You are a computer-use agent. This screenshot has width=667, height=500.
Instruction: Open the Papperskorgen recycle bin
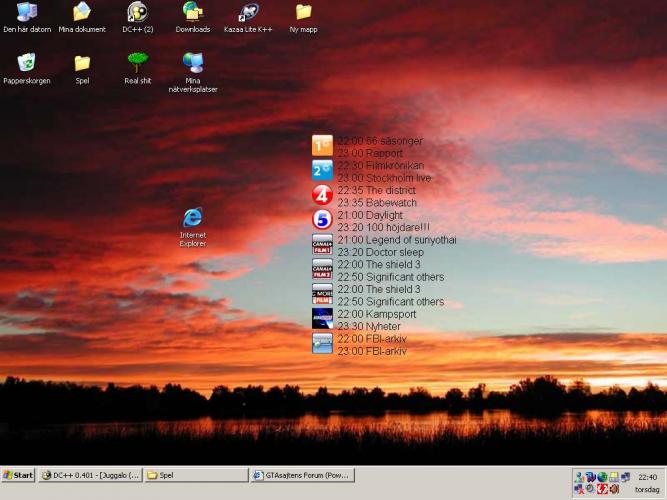point(26,64)
